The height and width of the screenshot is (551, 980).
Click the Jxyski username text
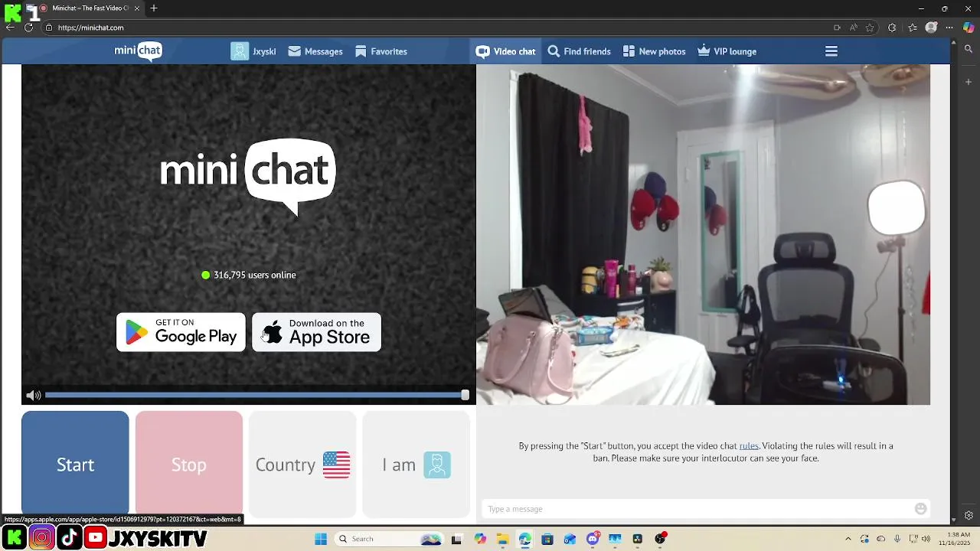click(264, 51)
